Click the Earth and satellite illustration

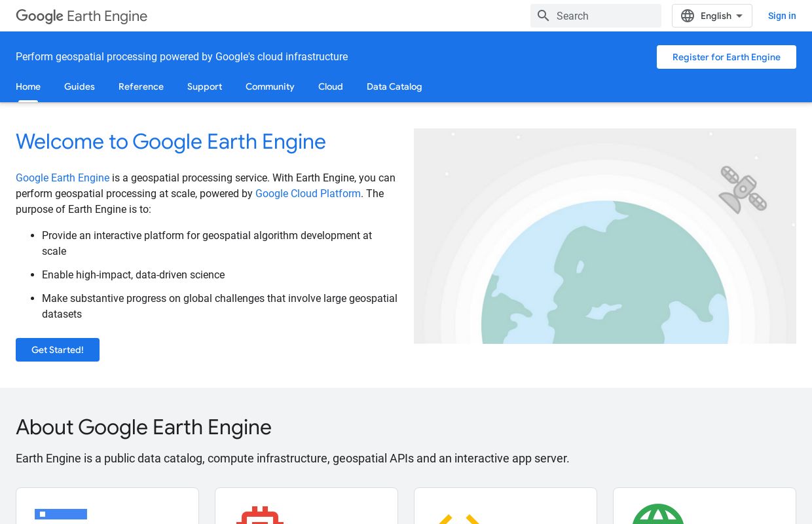tap(605, 236)
